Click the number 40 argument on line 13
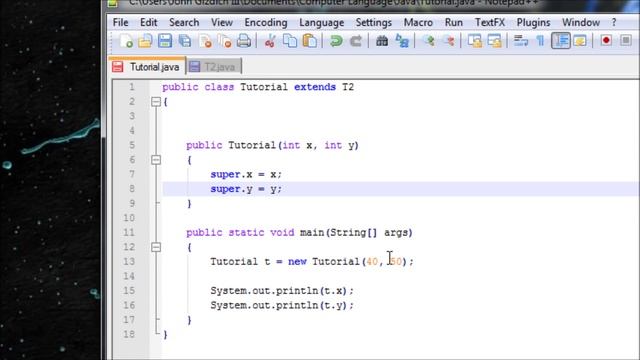This screenshot has width=640, height=360. [x=372, y=262]
